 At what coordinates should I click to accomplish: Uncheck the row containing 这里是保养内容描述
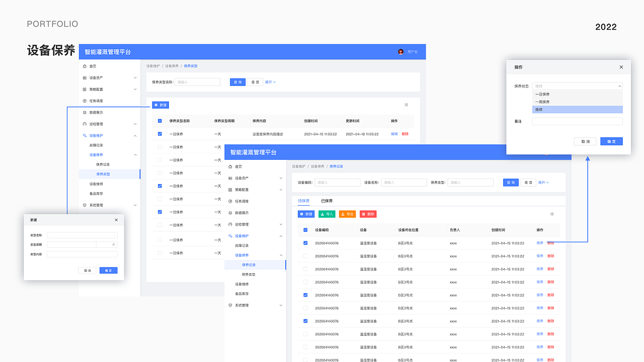(x=160, y=134)
